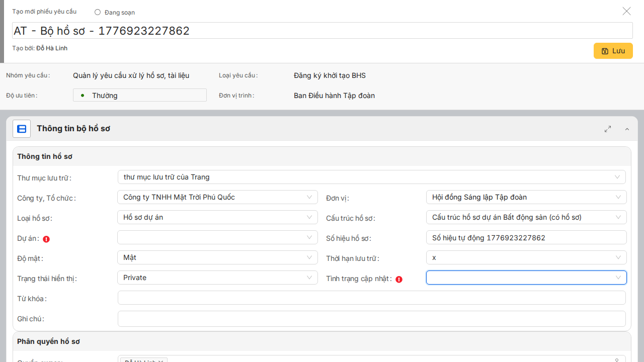Open the Thư mục lưu trữ dropdown
The image size is (644, 362).
pos(371,177)
